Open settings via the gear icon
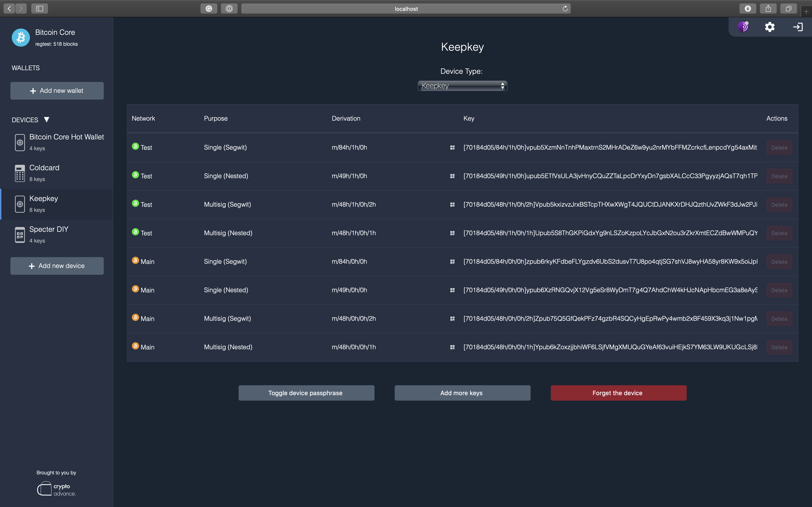Image resolution: width=812 pixels, height=507 pixels. pos(770,27)
